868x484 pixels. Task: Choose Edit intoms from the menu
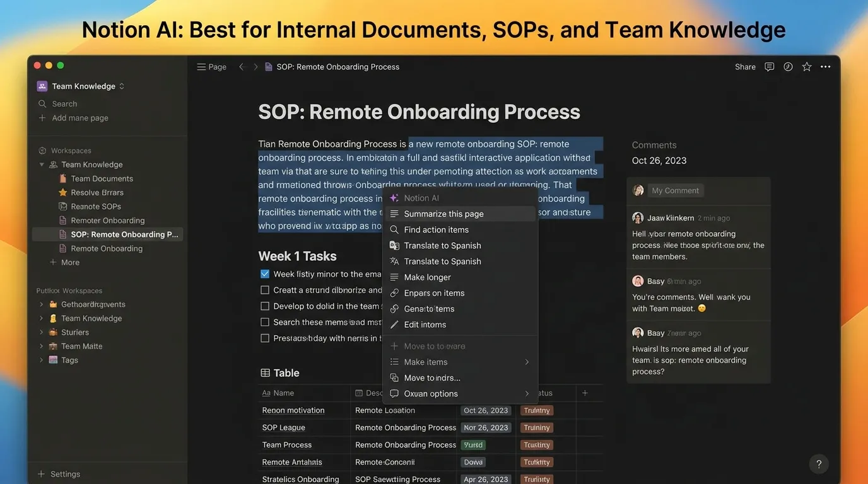460,325
